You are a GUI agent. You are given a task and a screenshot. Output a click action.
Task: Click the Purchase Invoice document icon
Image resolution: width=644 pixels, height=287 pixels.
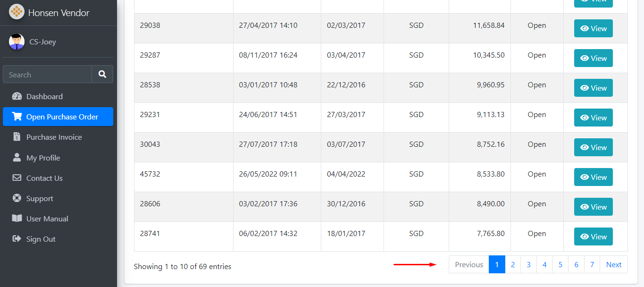[17, 137]
